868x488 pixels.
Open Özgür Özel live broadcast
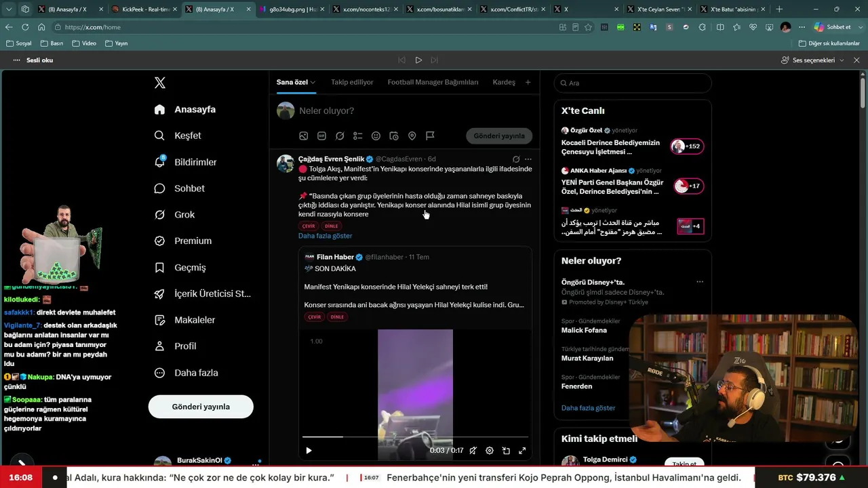click(632, 142)
